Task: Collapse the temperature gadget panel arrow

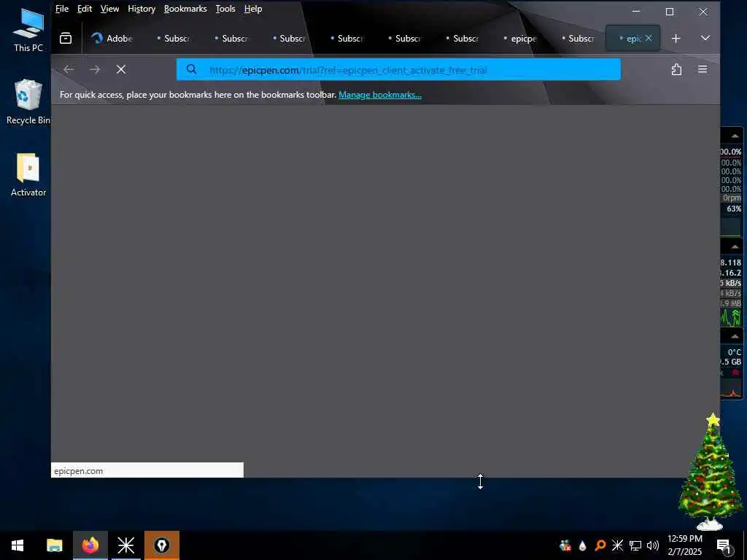Action: click(x=735, y=336)
